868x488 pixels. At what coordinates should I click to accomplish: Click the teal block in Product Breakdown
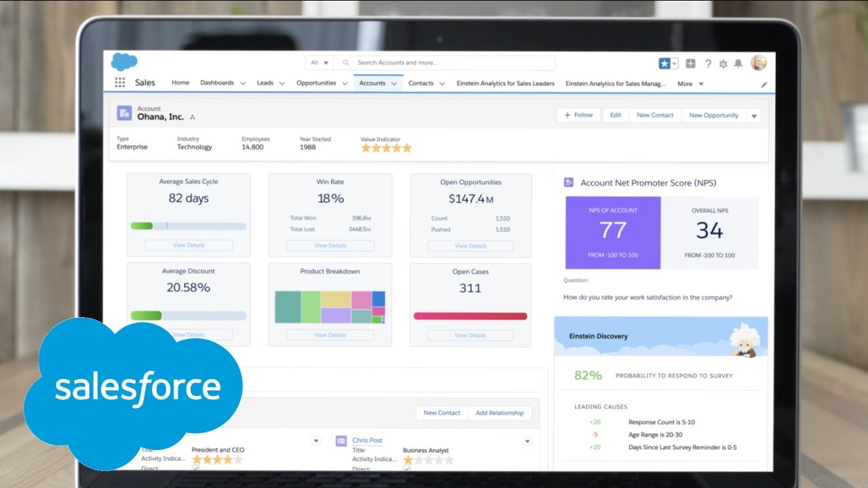point(288,307)
